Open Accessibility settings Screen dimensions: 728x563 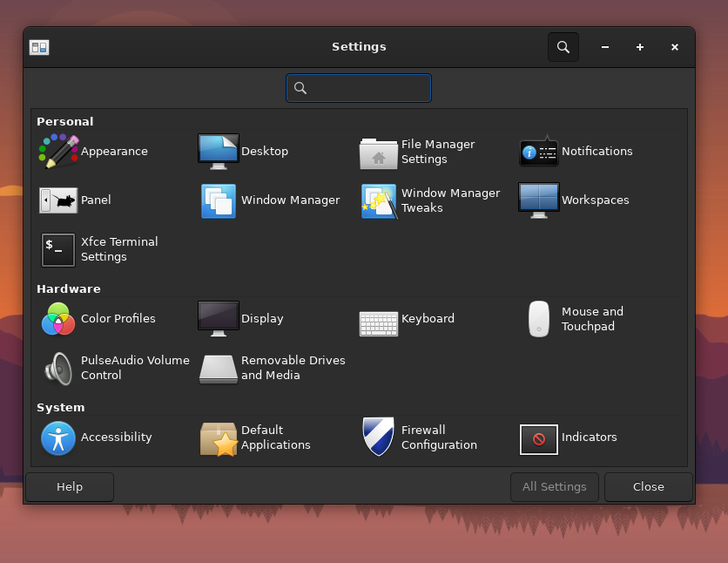point(59,438)
